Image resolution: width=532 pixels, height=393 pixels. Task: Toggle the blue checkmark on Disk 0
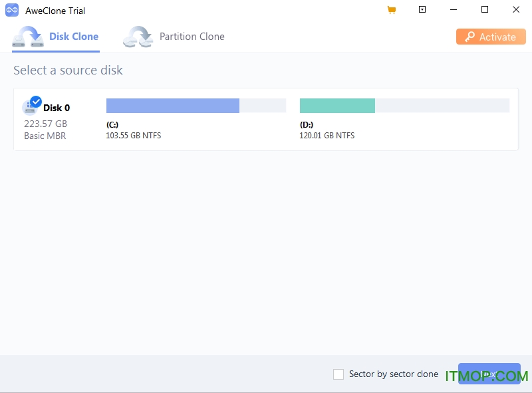pyautogui.click(x=36, y=102)
